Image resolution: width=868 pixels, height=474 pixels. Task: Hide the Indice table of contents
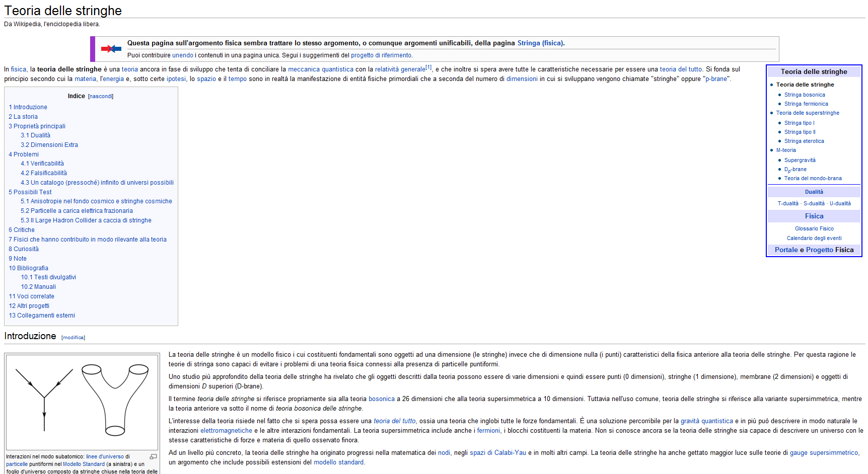101,96
